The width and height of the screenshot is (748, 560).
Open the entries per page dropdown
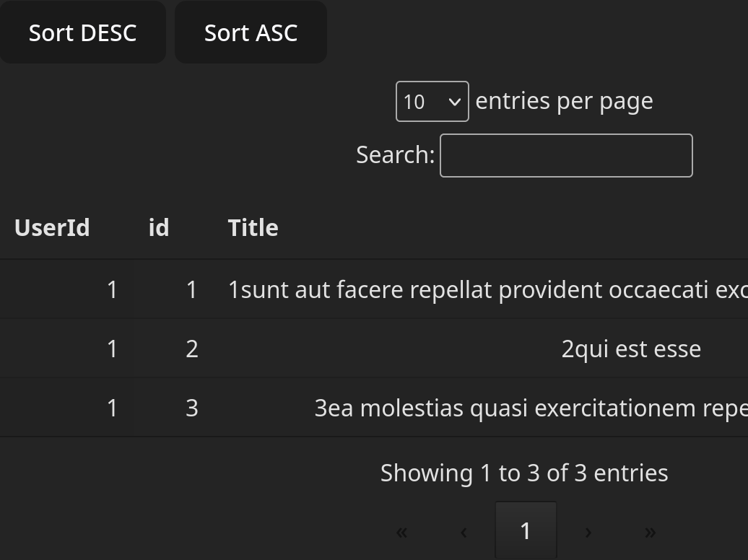[432, 102]
